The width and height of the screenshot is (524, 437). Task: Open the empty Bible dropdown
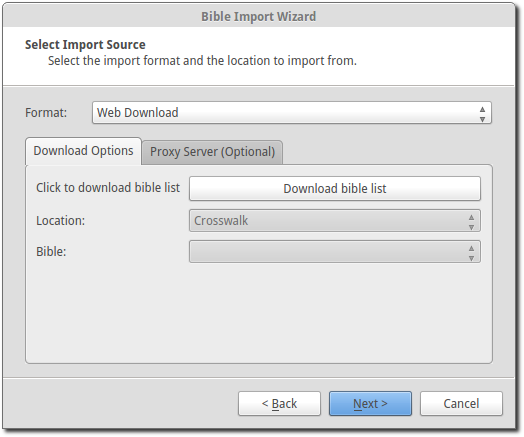tap(335, 251)
